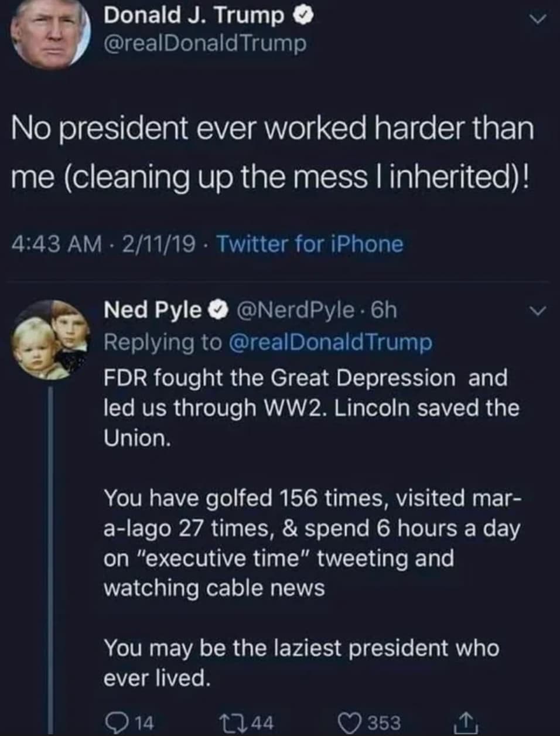Click the Twitter for iPhone source link

pyautogui.click(x=310, y=244)
